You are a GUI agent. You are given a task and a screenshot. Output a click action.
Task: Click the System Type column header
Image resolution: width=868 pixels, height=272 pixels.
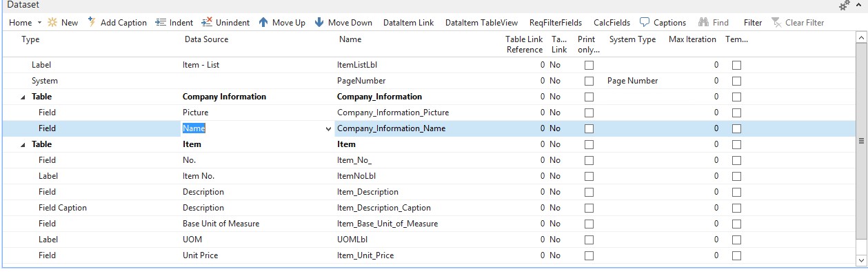(632, 40)
